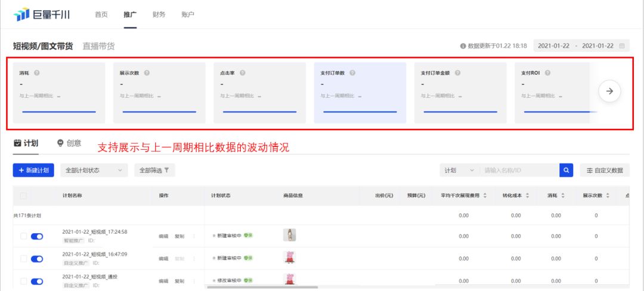Toggle switch for plan 短视频_17:24:58
Screen dimensions: 644x291
pos(37,236)
